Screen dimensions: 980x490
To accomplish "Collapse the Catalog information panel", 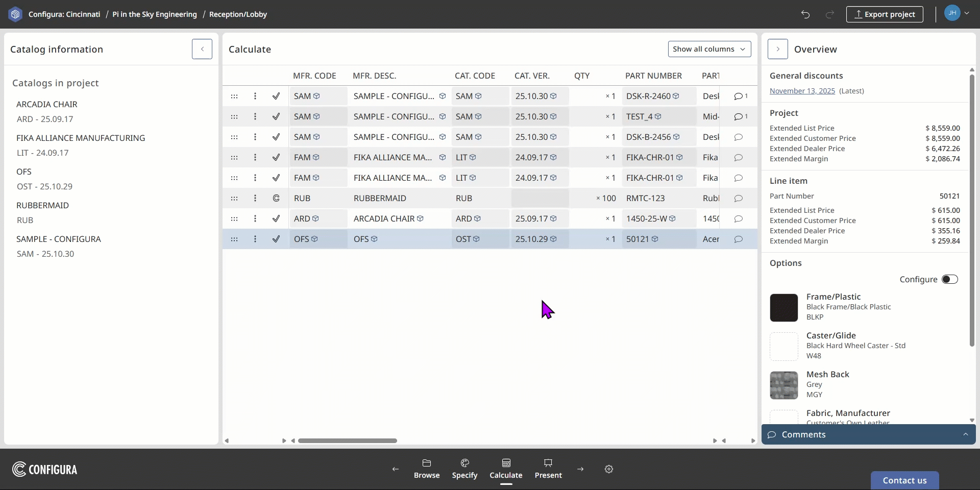I will click(x=202, y=49).
